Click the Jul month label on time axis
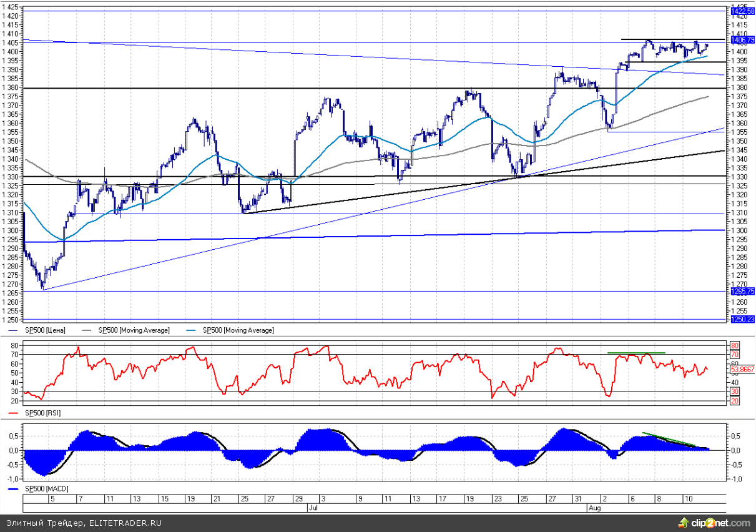Screen dimensions: 756x532 [312, 508]
